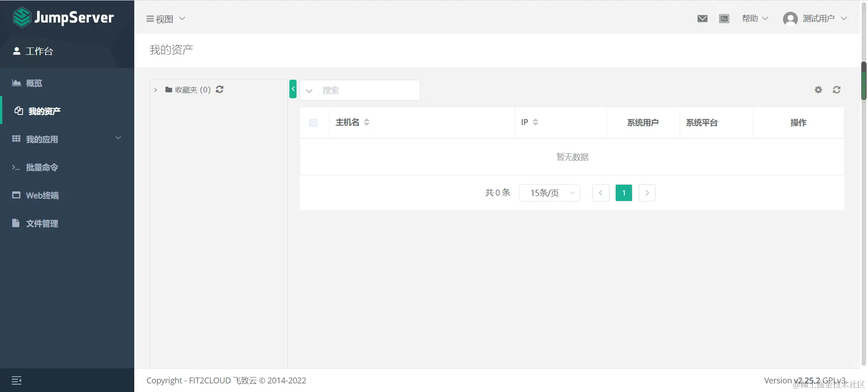Refresh the asset table list
This screenshot has width=868, height=392.
[837, 90]
